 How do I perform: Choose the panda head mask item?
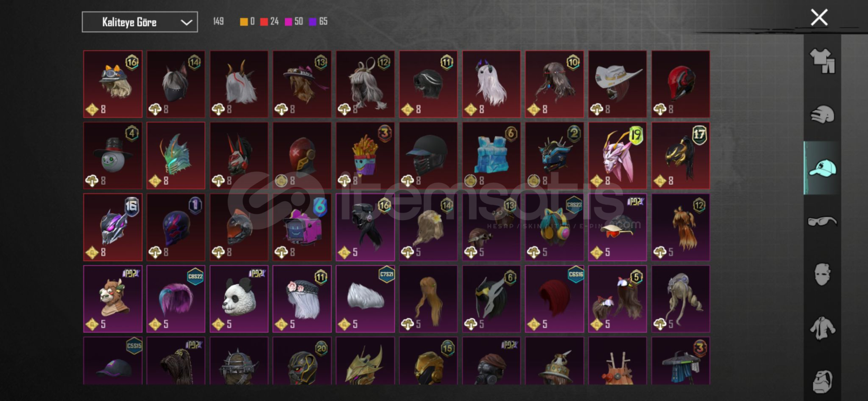(x=239, y=299)
